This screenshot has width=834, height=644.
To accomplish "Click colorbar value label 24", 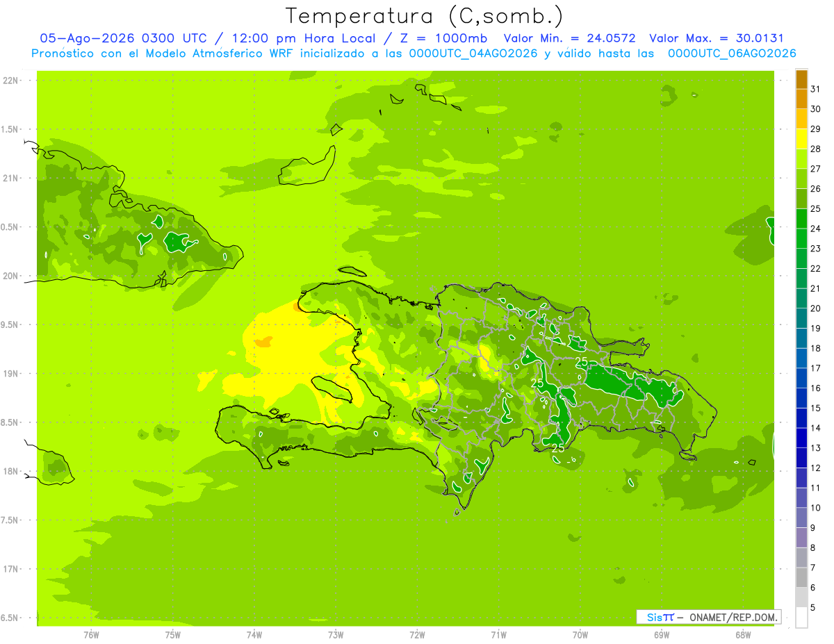I will click(x=815, y=229).
